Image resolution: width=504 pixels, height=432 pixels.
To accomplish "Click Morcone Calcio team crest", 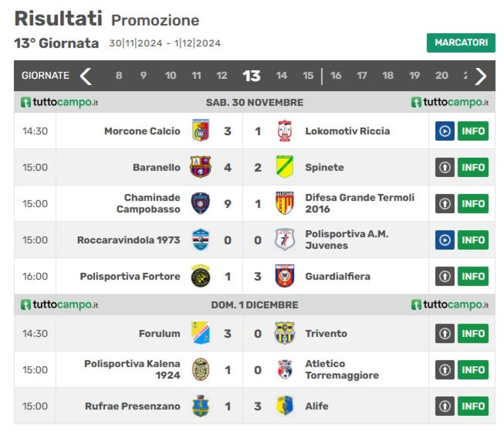I will coord(200,130).
